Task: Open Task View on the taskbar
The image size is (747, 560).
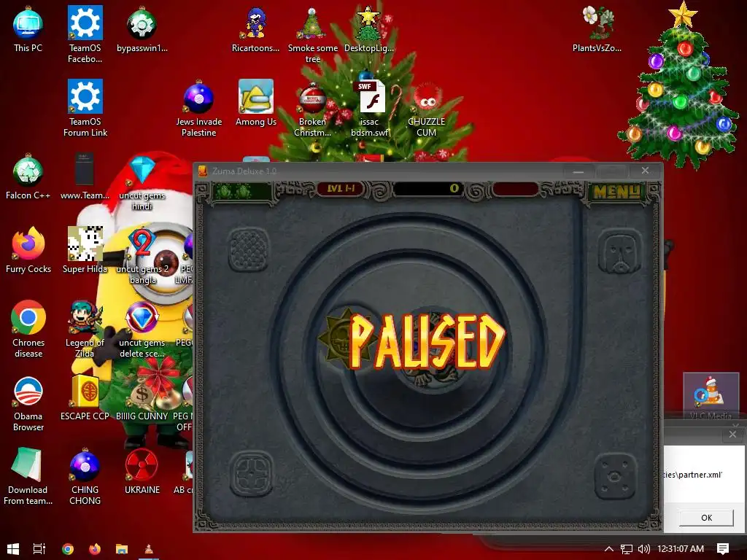Action: tap(39, 548)
